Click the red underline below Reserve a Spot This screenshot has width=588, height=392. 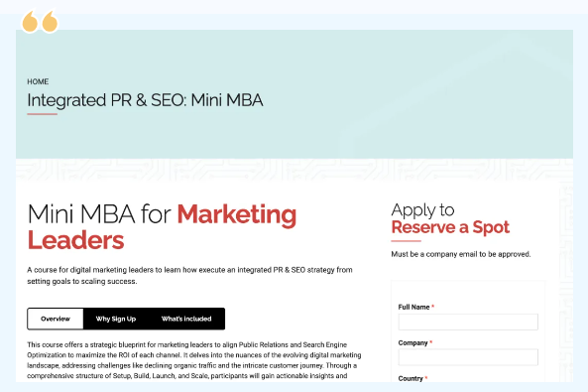(x=407, y=241)
